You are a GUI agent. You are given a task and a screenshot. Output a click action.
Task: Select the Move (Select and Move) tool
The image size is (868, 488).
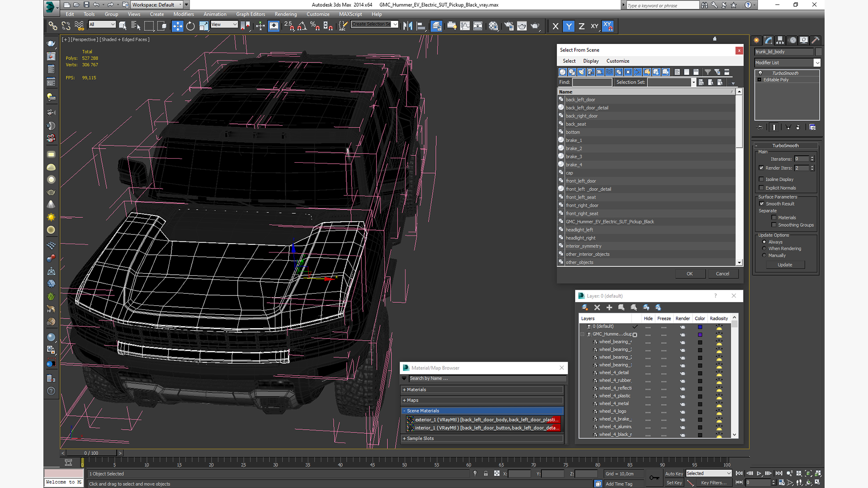point(178,26)
